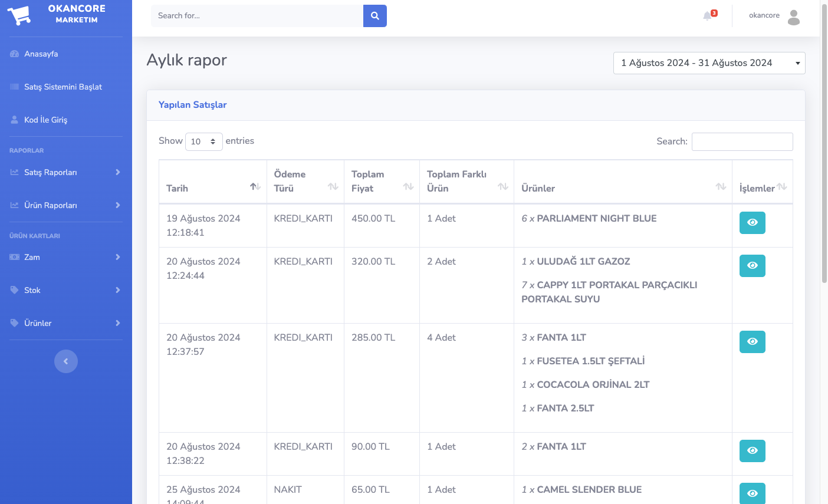Click CAMEL SLENDER BLUE product text
828x504 pixels.
(x=589, y=490)
